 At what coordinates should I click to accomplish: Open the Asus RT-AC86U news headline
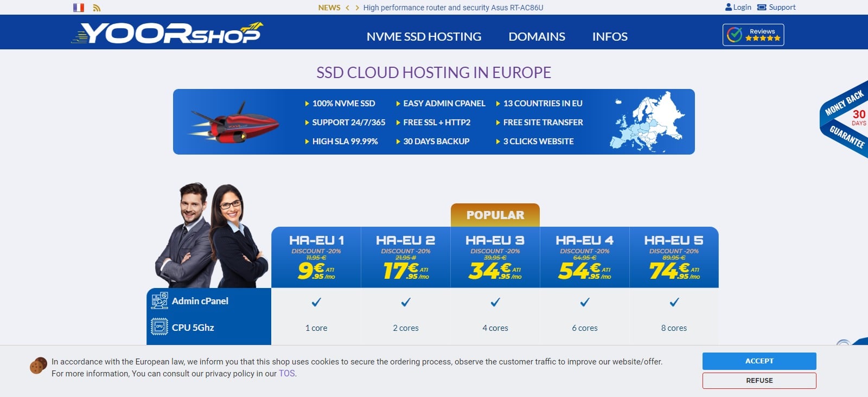[x=453, y=8]
